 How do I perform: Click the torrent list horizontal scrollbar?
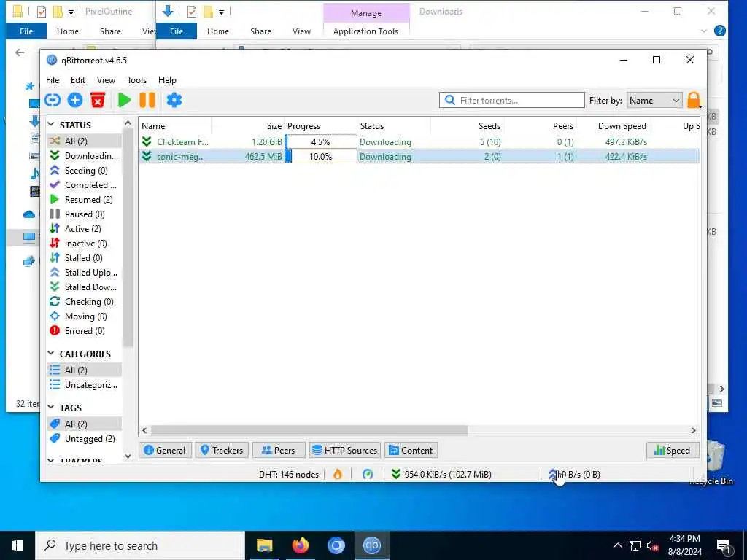pos(309,430)
